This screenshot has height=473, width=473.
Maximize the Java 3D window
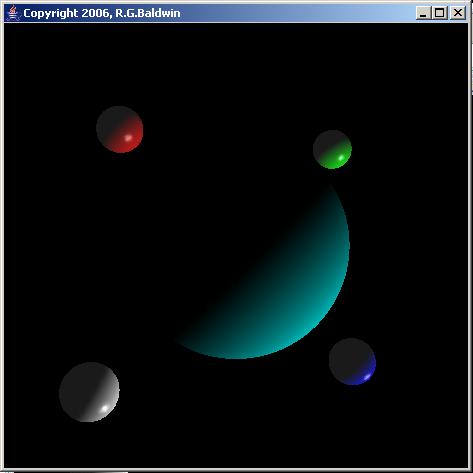click(440, 13)
